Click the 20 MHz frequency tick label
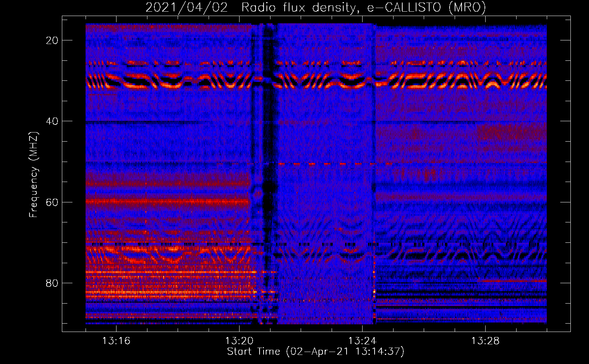 (x=52, y=40)
